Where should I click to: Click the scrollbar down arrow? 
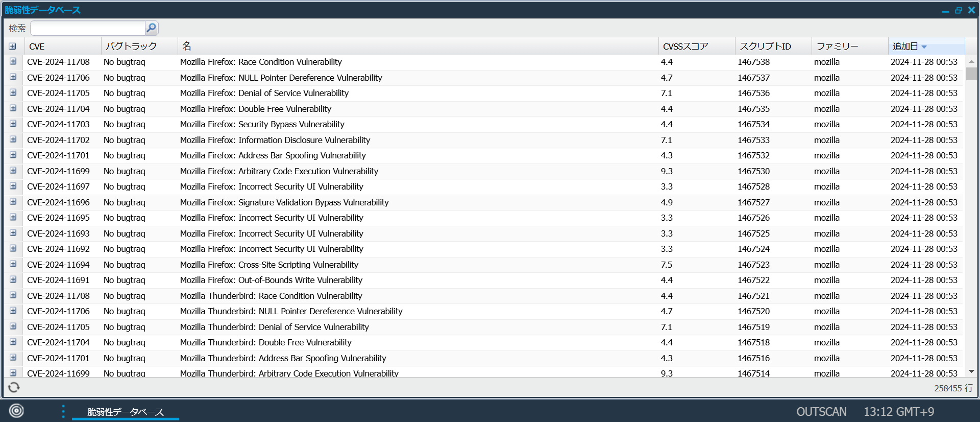(971, 371)
